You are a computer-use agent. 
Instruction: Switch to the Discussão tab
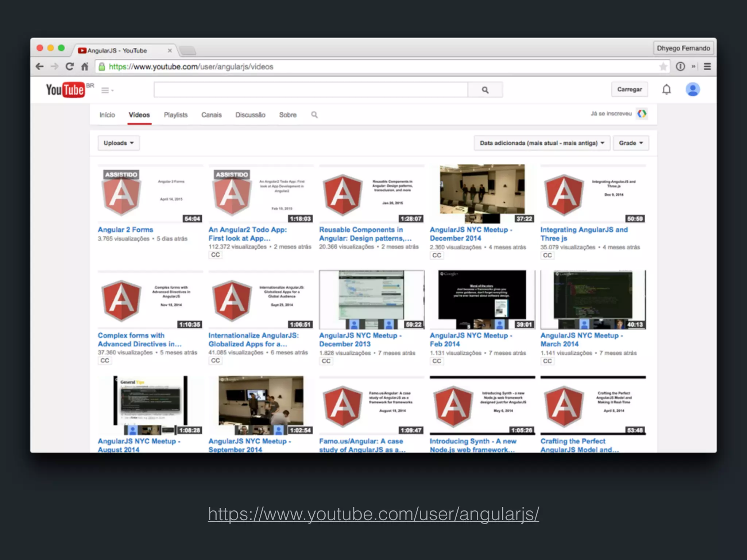pos(250,115)
